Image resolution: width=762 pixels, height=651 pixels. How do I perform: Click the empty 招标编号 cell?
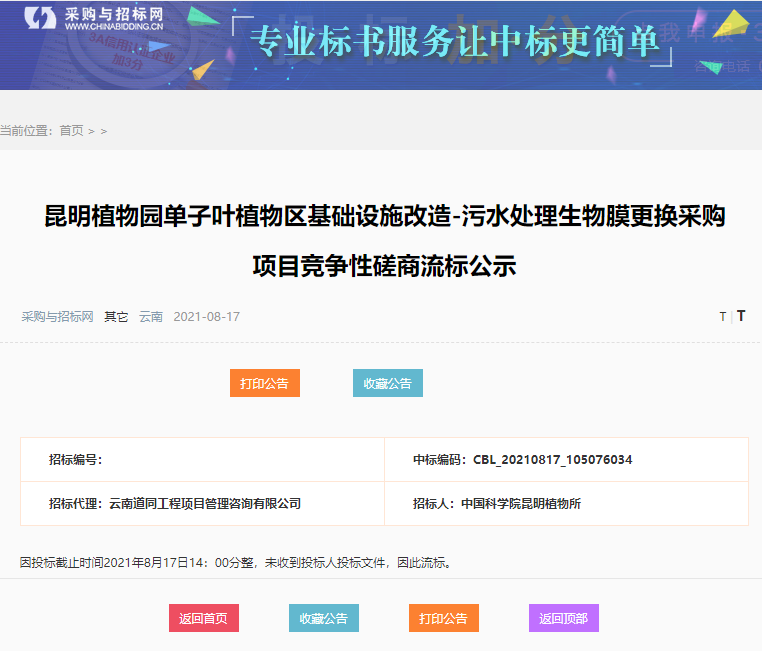(202, 460)
